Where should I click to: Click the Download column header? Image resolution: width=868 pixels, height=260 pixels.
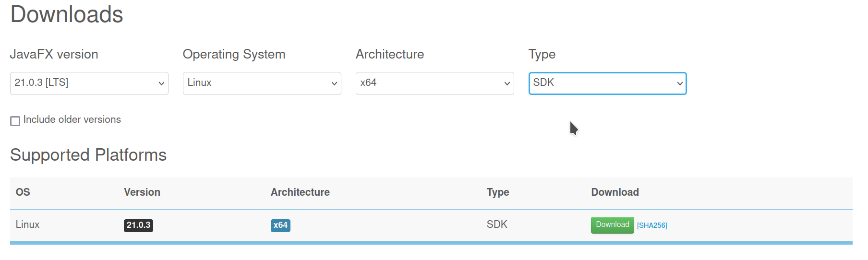click(x=615, y=192)
